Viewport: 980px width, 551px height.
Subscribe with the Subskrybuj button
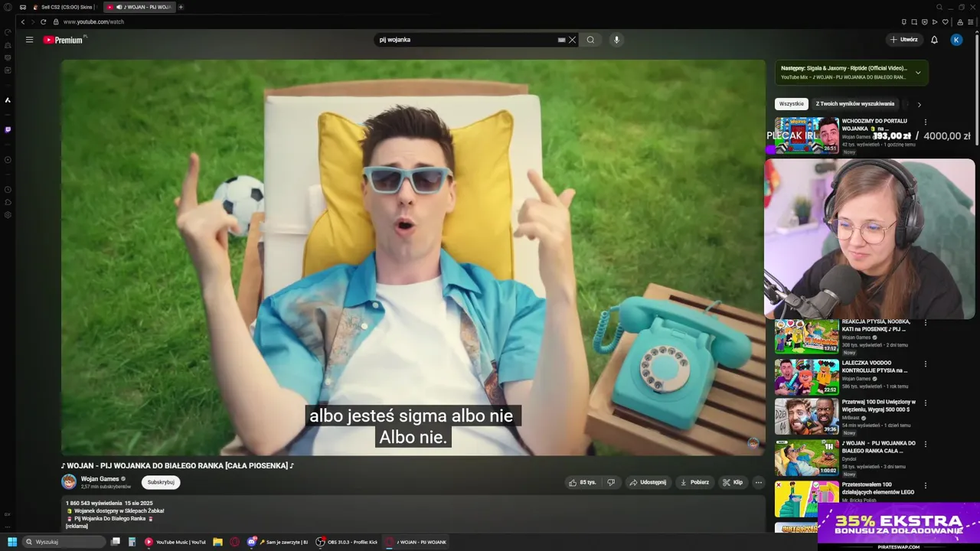click(x=161, y=482)
